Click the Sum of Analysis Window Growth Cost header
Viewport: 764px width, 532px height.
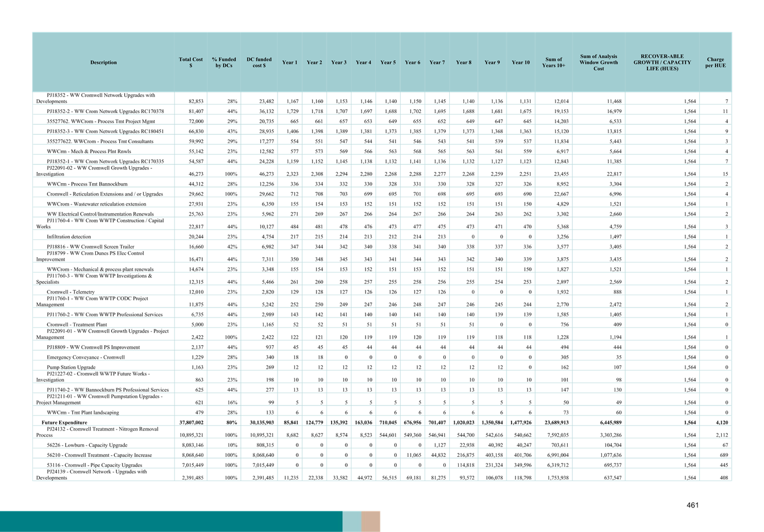(598, 62)
